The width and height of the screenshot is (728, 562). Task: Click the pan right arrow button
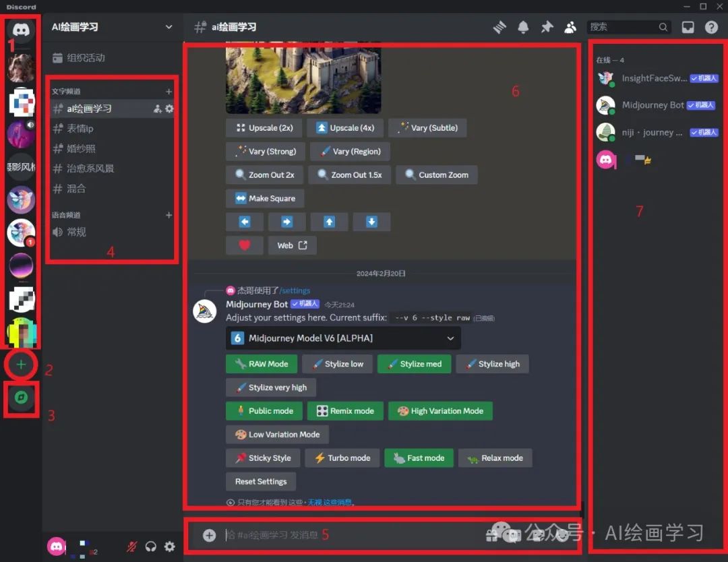pos(287,222)
